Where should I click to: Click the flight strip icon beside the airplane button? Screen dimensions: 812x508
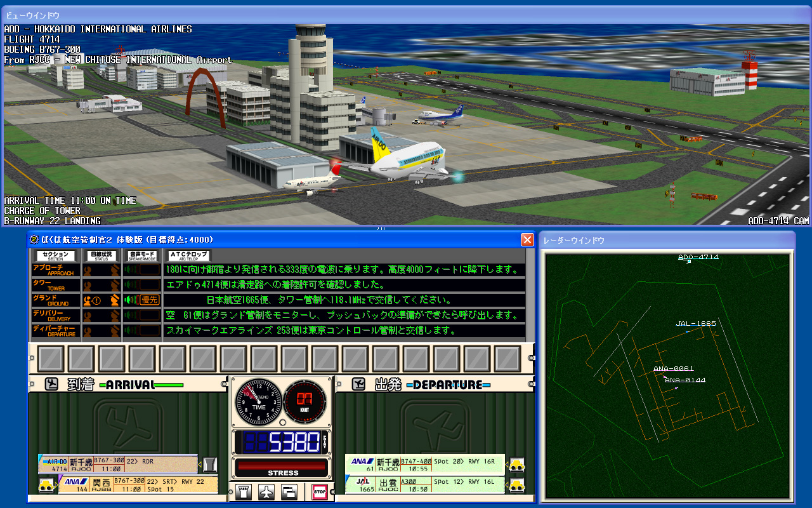click(244, 491)
